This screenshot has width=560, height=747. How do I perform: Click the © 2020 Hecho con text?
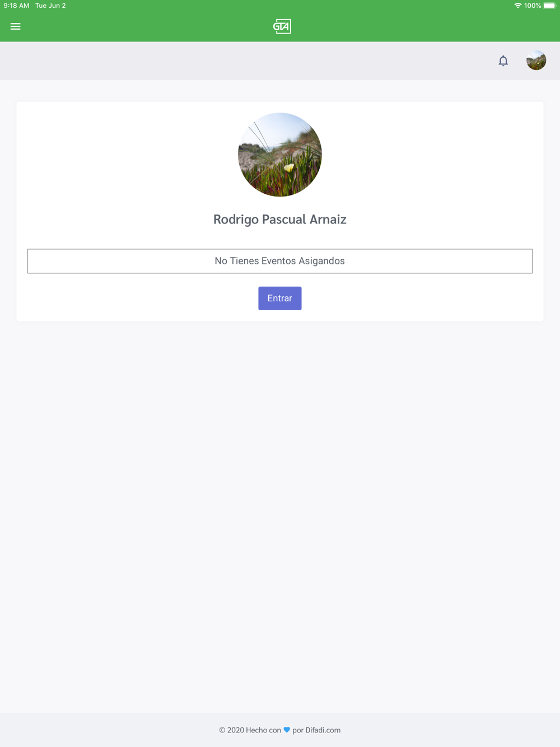point(250,730)
